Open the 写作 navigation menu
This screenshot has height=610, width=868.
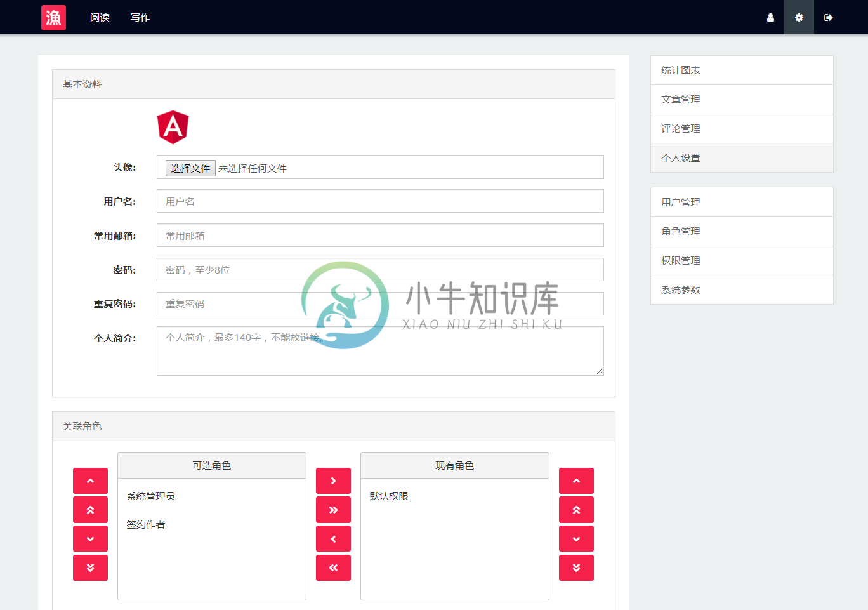[140, 17]
